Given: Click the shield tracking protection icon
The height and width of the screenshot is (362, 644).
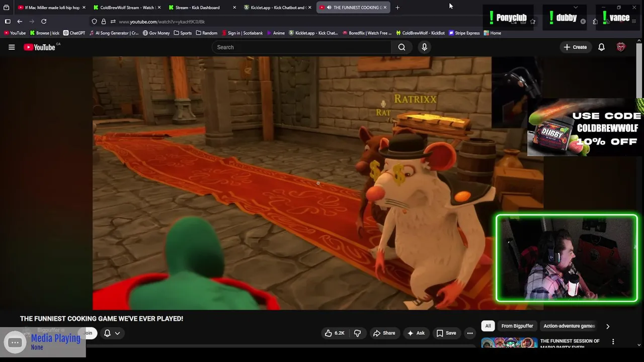Looking at the screenshot, I should [x=94, y=22].
